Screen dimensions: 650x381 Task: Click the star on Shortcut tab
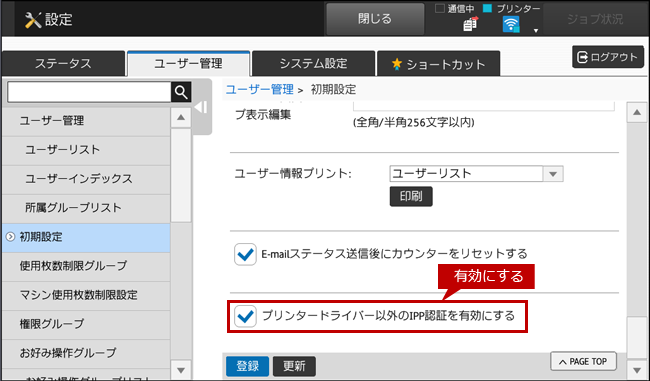397,64
